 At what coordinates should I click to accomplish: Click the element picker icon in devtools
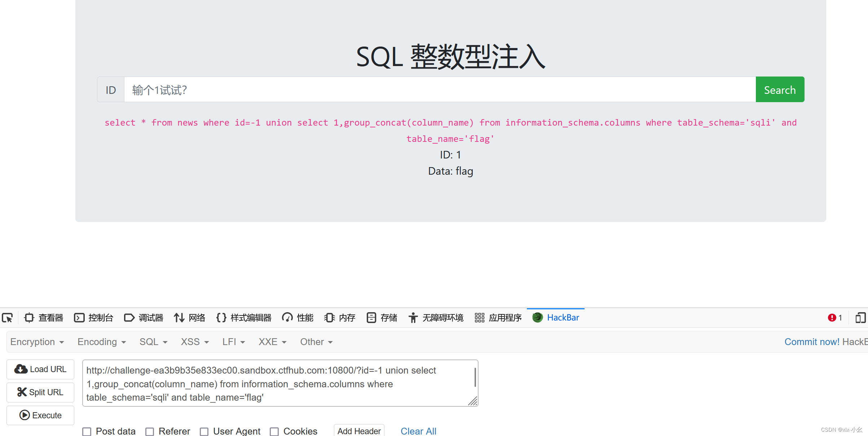coord(7,318)
